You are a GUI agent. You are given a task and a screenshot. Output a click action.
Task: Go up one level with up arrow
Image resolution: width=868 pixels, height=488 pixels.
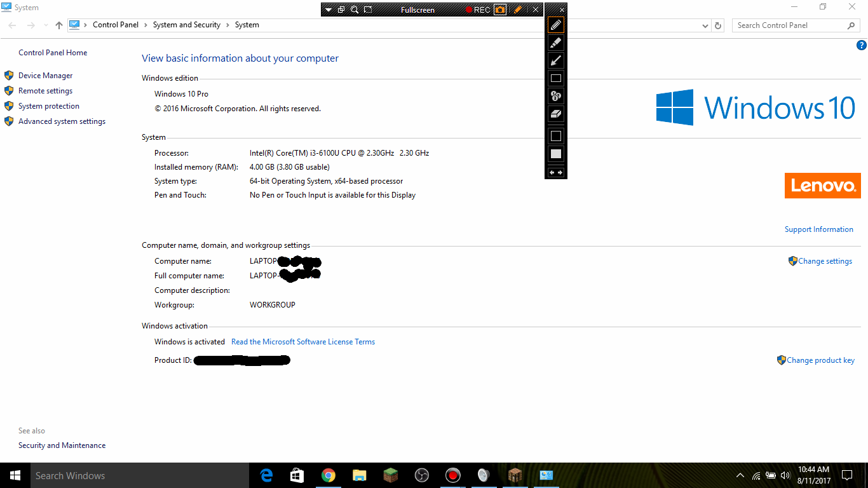tap(59, 25)
